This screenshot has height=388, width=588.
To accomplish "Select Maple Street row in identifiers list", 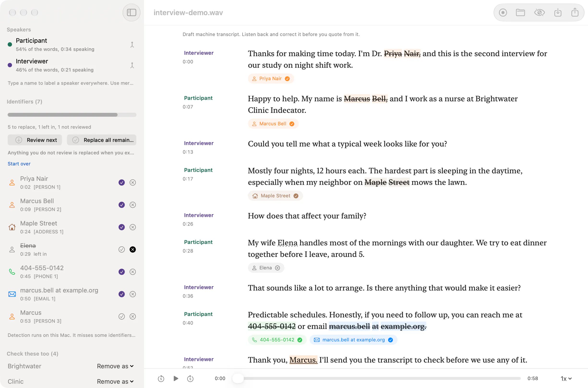I will click(x=72, y=227).
